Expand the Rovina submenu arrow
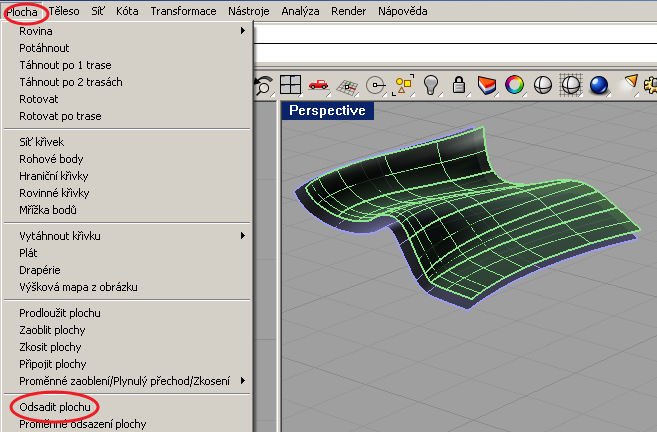The height and width of the screenshot is (432, 657). pyautogui.click(x=243, y=31)
